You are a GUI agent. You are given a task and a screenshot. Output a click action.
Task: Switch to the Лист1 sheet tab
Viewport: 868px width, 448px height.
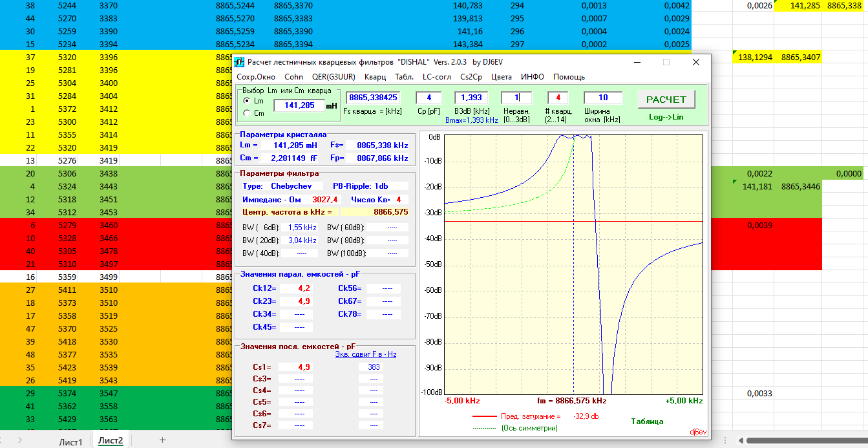[70, 441]
